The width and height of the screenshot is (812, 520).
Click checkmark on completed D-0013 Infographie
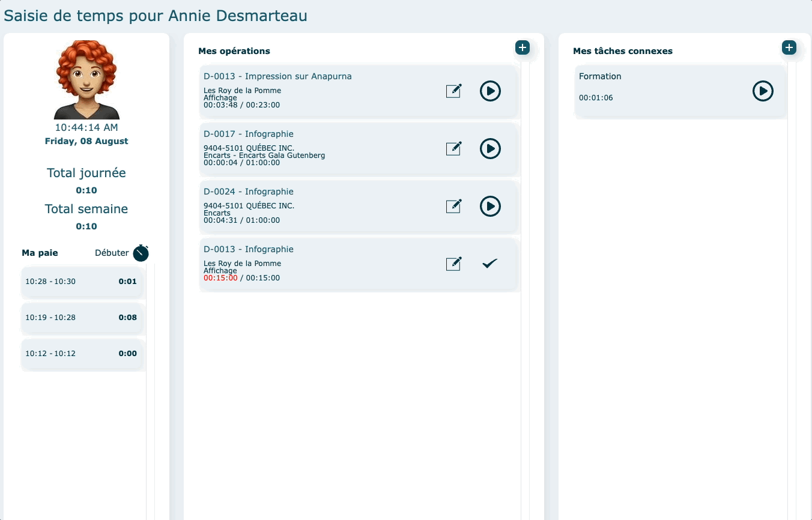point(490,264)
